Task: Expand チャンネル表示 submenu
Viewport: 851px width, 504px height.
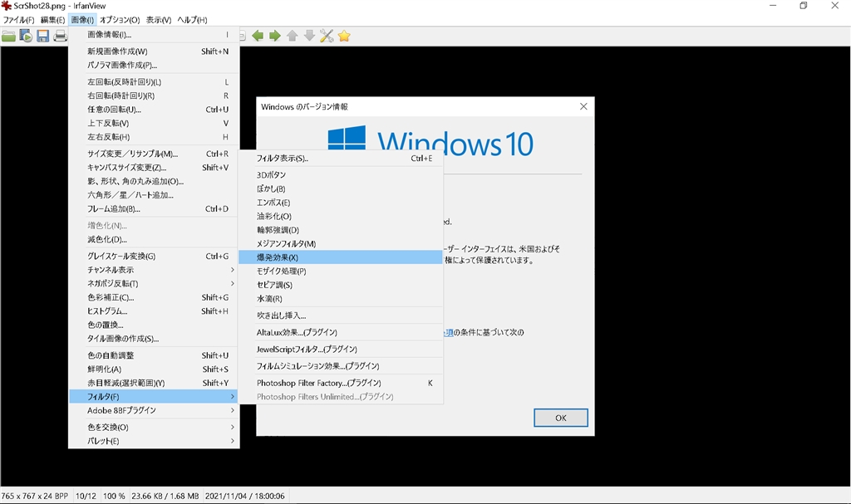Action: click(154, 270)
